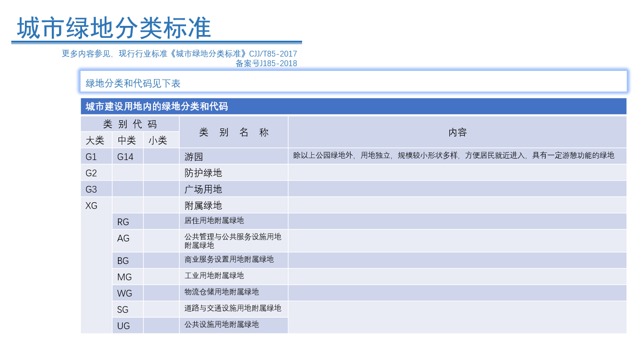Select the 类别名称 header cell
The height and width of the screenshot is (344, 644).
(234, 132)
